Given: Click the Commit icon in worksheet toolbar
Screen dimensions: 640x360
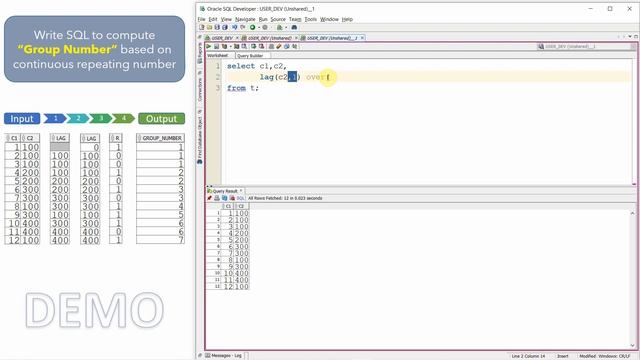Looking at the screenshot, I should point(254,47).
